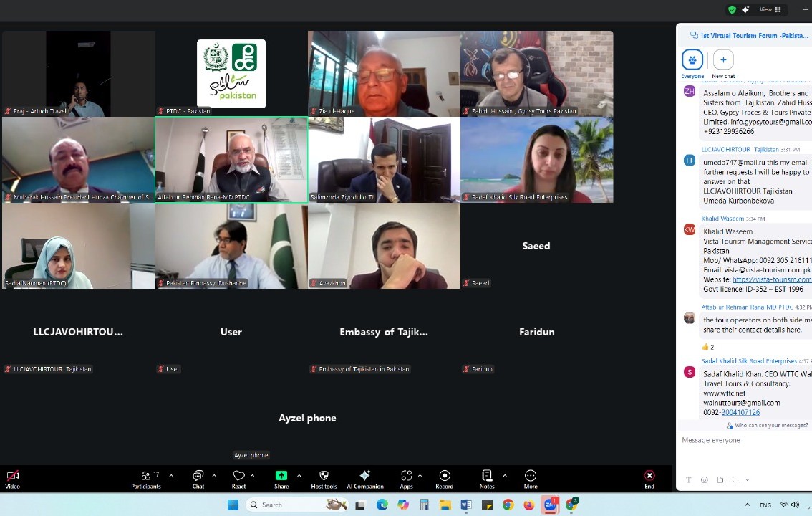Select the Everyone chat tab
This screenshot has height=516, width=812.
click(692, 63)
